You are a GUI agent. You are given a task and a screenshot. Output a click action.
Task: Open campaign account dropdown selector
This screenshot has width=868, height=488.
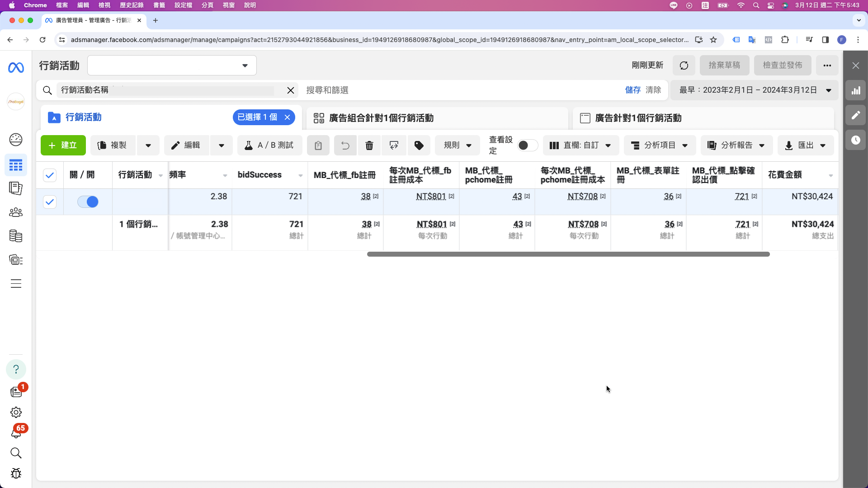click(172, 66)
